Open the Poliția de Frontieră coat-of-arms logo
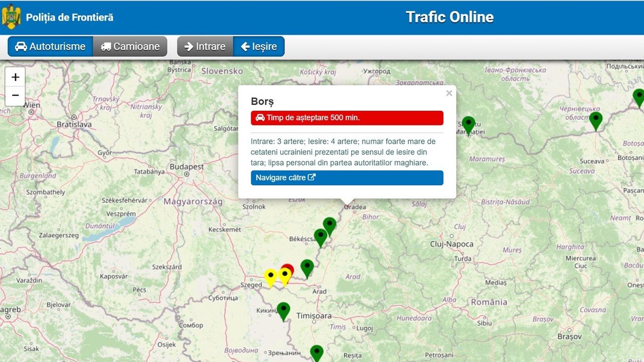Viewport: 644px width, 362px height. [x=11, y=17]
